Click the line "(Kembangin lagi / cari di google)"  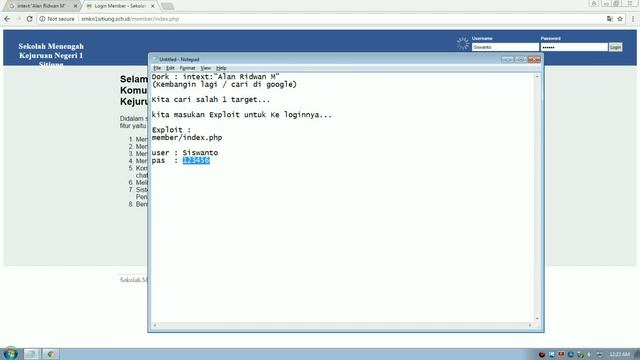(x=224, y=84)
